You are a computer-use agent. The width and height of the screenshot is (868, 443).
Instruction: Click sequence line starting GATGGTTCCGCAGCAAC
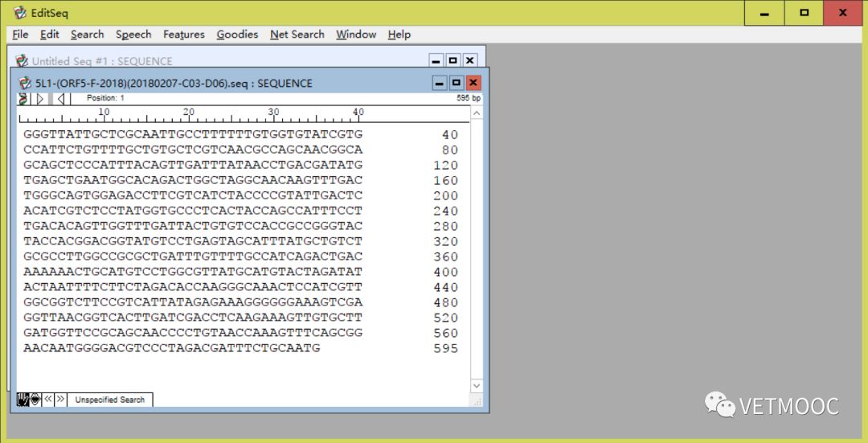coord(193,333)
